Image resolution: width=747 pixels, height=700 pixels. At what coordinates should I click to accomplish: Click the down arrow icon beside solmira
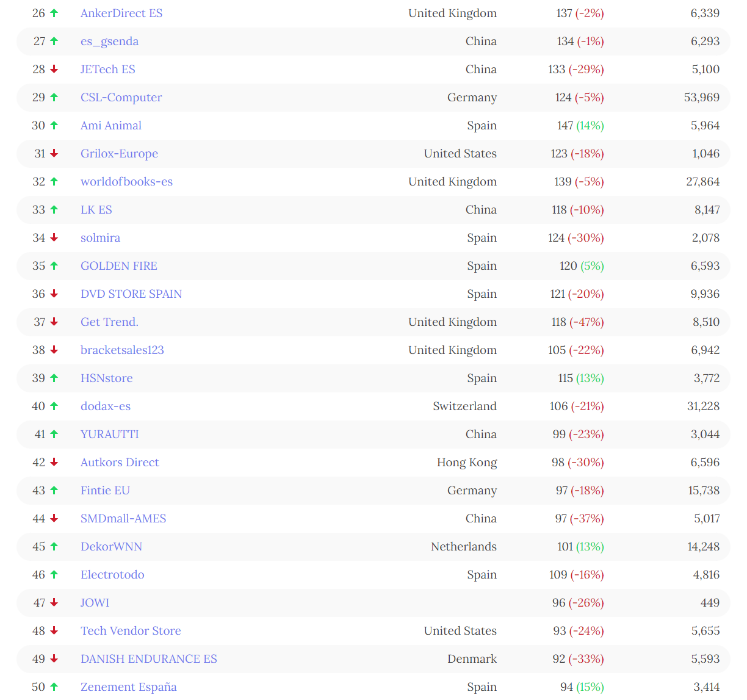pos(54,238)
